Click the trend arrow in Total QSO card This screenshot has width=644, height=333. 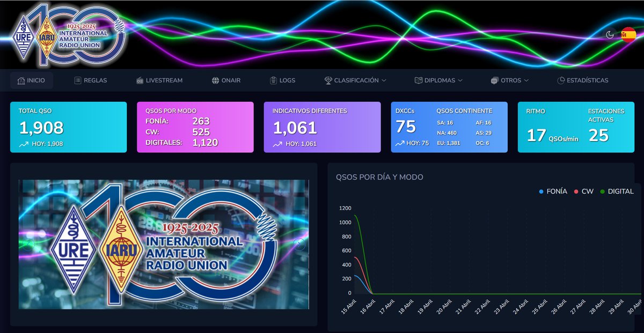(24, 144)
